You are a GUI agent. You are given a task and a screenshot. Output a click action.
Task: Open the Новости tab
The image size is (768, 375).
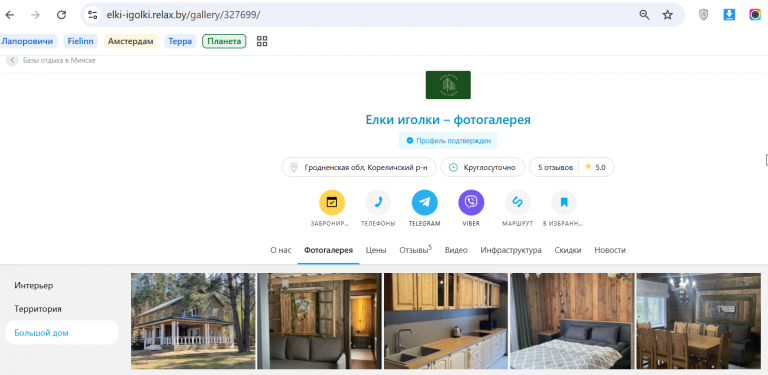pos(610,250)
